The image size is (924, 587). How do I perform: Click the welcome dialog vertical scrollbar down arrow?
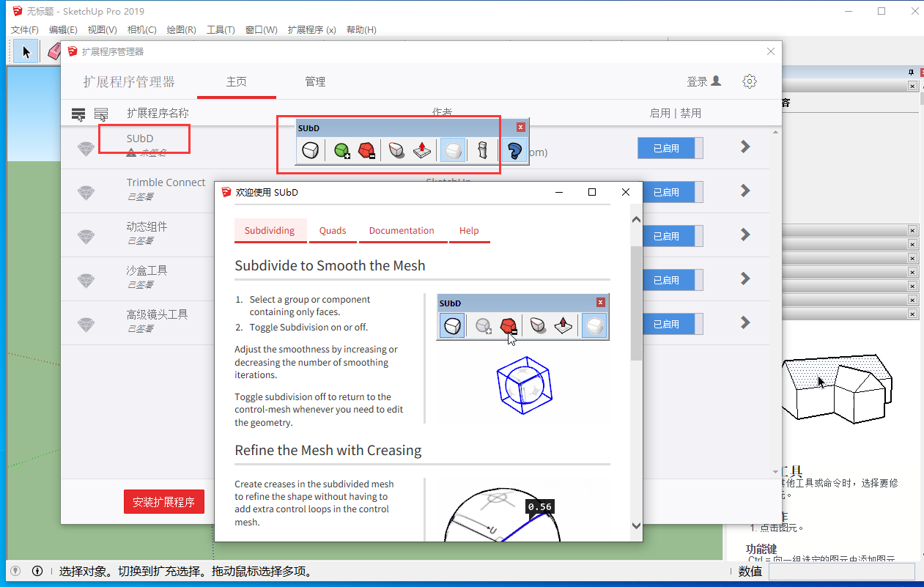tap(635, 526)
